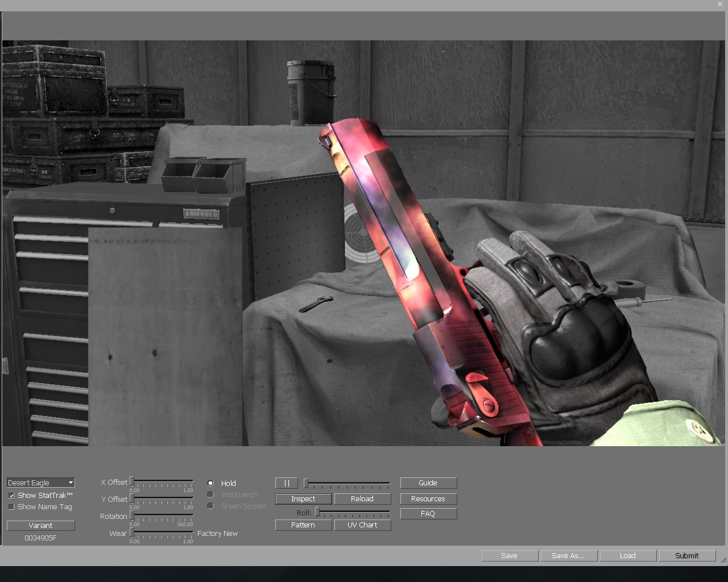Select the Green Screen radio button
Viewport: 728px width, 582px height.
pyautogui.click(x=210, y=506)
